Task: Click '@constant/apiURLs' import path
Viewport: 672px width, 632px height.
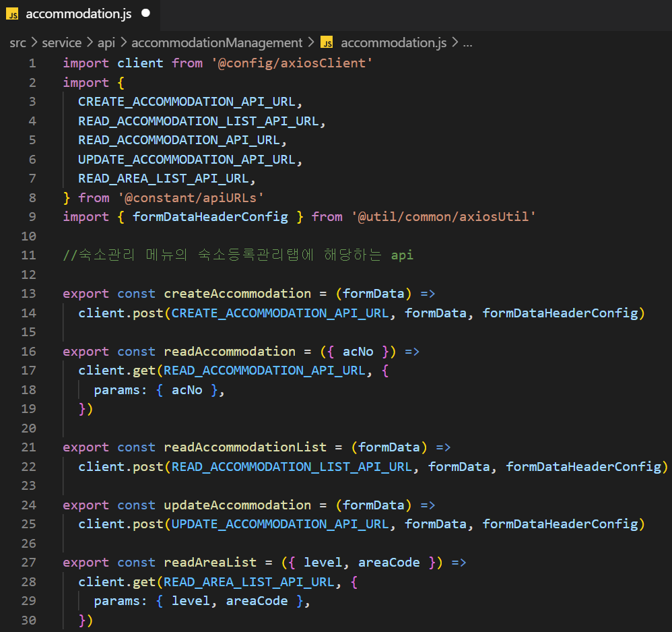Action: 191,198
